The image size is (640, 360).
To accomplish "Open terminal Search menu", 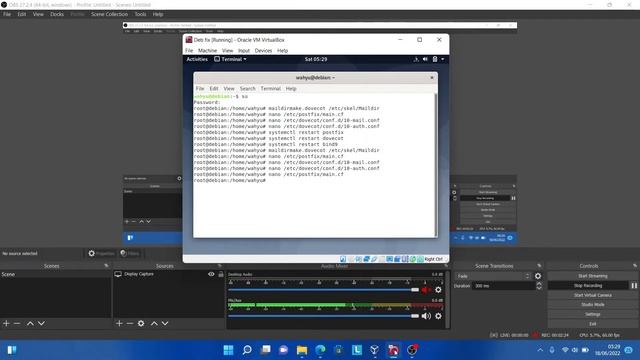I will [x=247, y=89].
